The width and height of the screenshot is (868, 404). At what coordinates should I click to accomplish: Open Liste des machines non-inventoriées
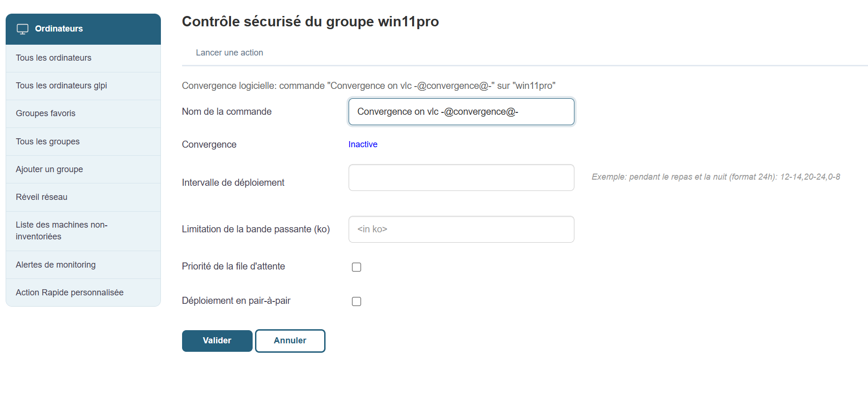coord(62,230)
